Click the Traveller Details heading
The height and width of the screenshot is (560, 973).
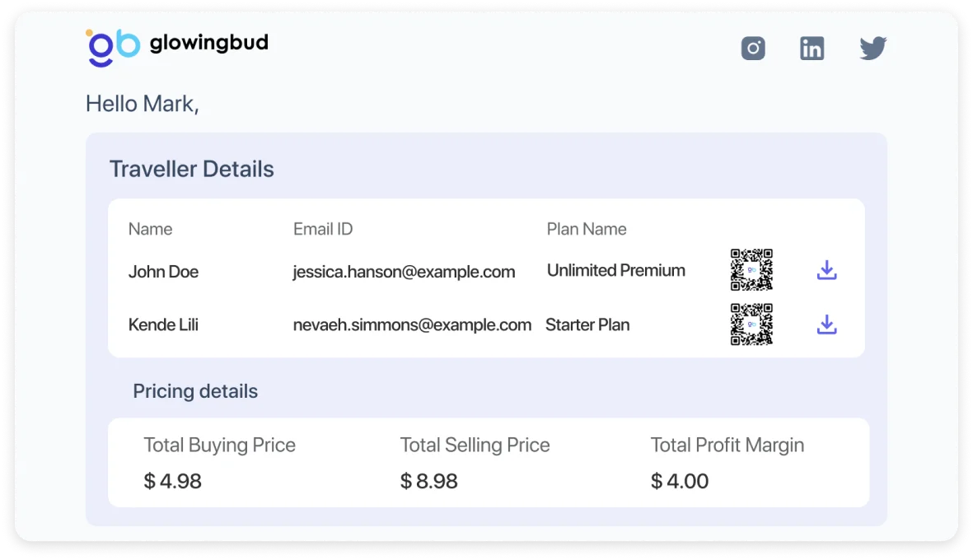(191, 169)
